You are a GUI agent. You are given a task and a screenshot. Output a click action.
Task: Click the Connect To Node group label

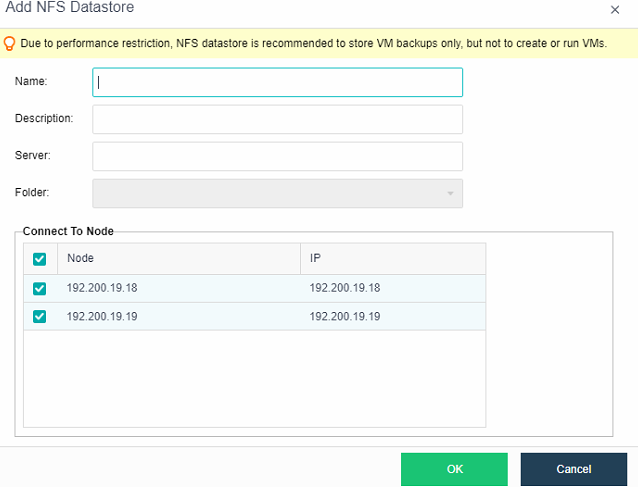[68, 231]
